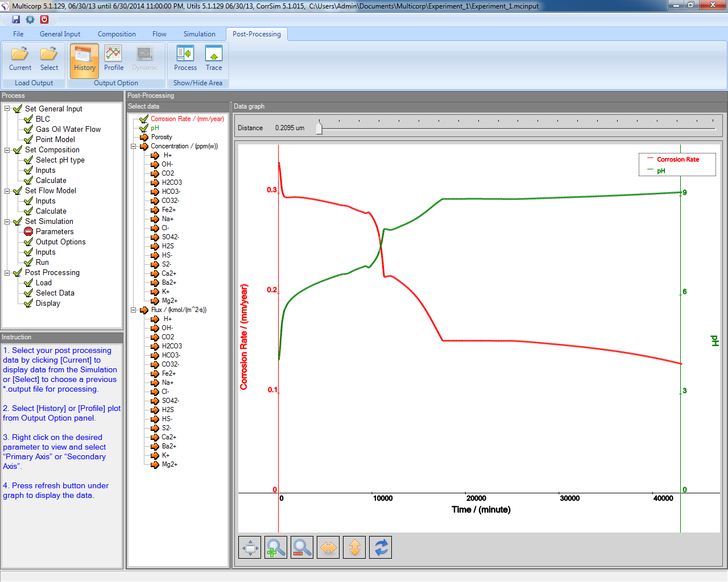Open the Simulation ribbon tab
The height and width of the screenshot is (582, 728).
pyautogui.click(x=199, y=34)
